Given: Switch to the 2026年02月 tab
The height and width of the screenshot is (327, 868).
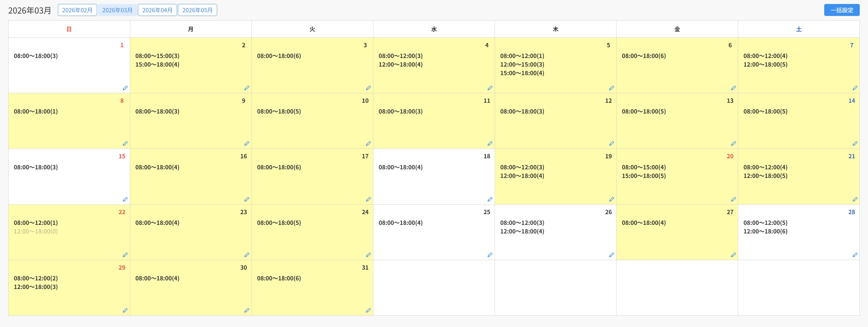Looking at the screenshot, I should pos(77,10).
